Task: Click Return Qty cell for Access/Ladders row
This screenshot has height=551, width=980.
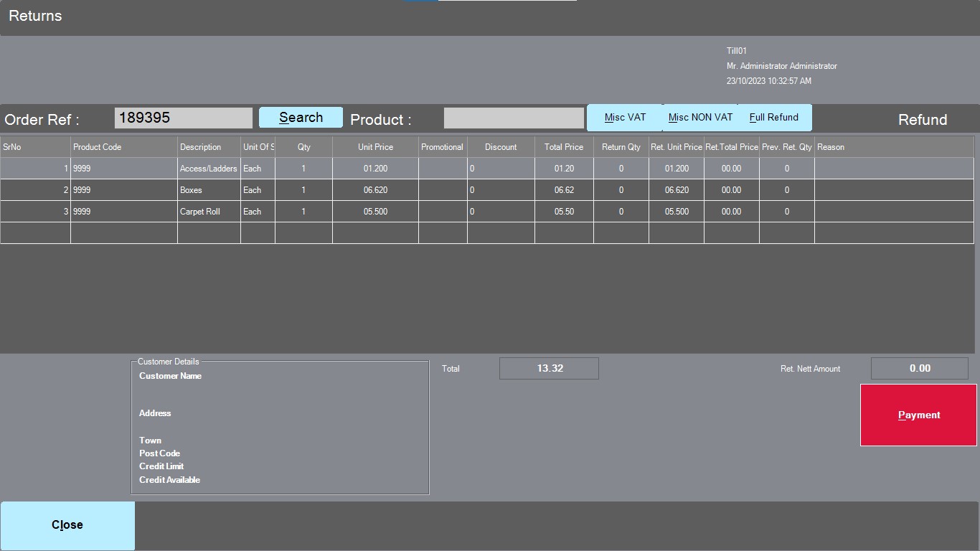Action: click(x=621, y=169)
